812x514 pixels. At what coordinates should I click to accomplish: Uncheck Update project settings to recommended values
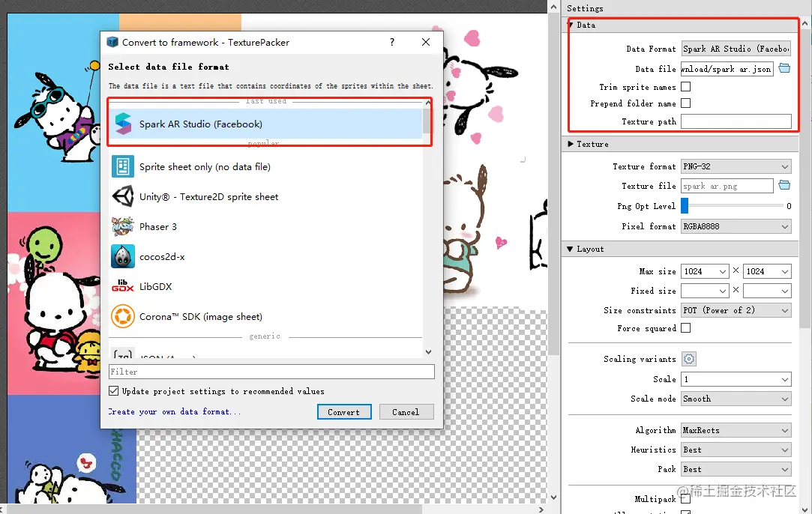(113, 391)
